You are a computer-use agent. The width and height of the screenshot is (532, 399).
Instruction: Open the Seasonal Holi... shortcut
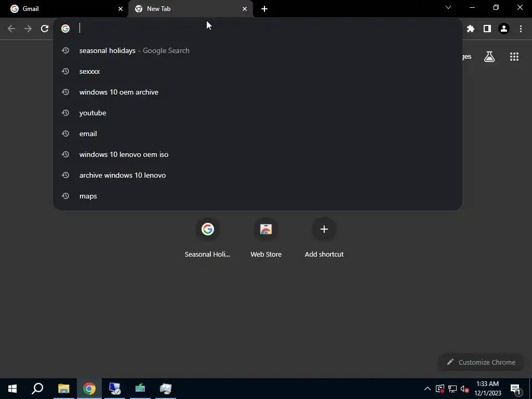[x=207, y=238]
